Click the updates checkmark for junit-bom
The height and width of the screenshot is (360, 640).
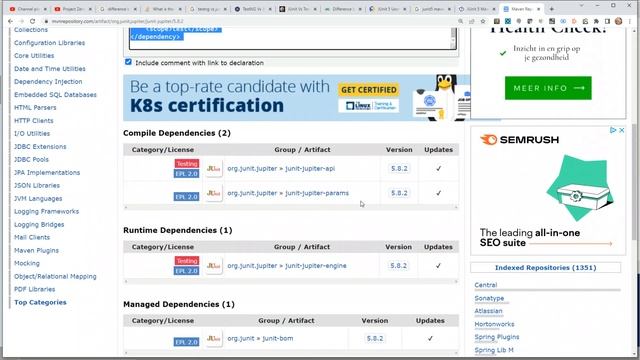[x=430, y=338]
